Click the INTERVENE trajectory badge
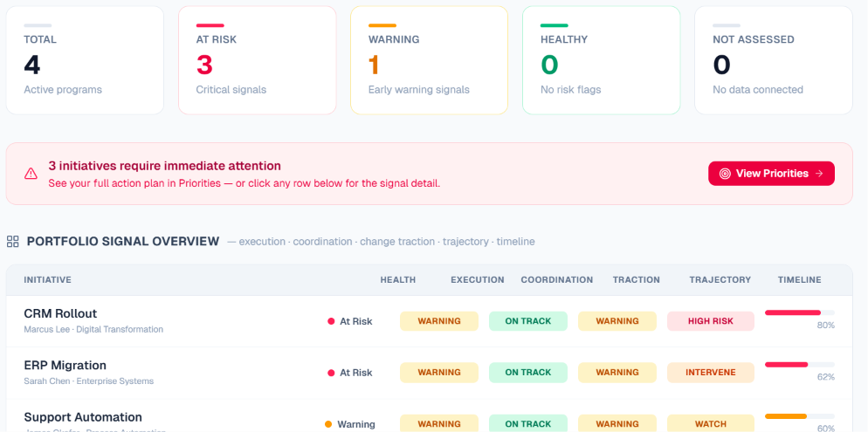 click(x=711, y=373)
